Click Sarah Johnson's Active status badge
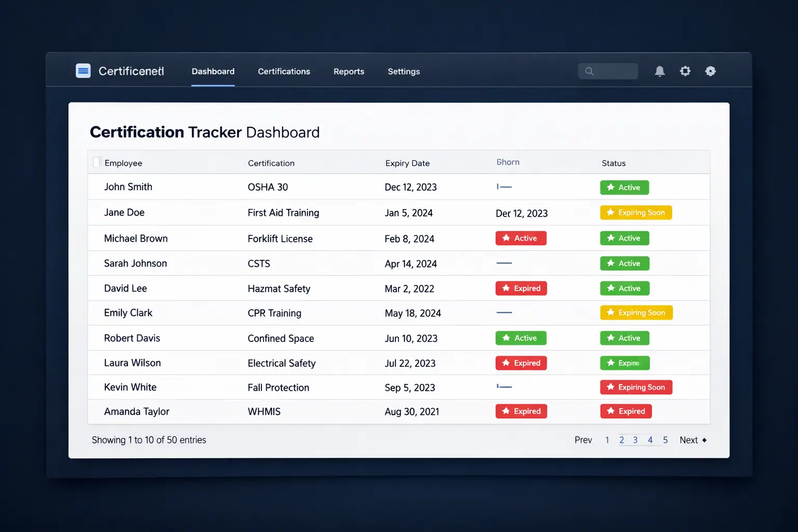Screen dimensions: 798x532 tap(624, 263)
